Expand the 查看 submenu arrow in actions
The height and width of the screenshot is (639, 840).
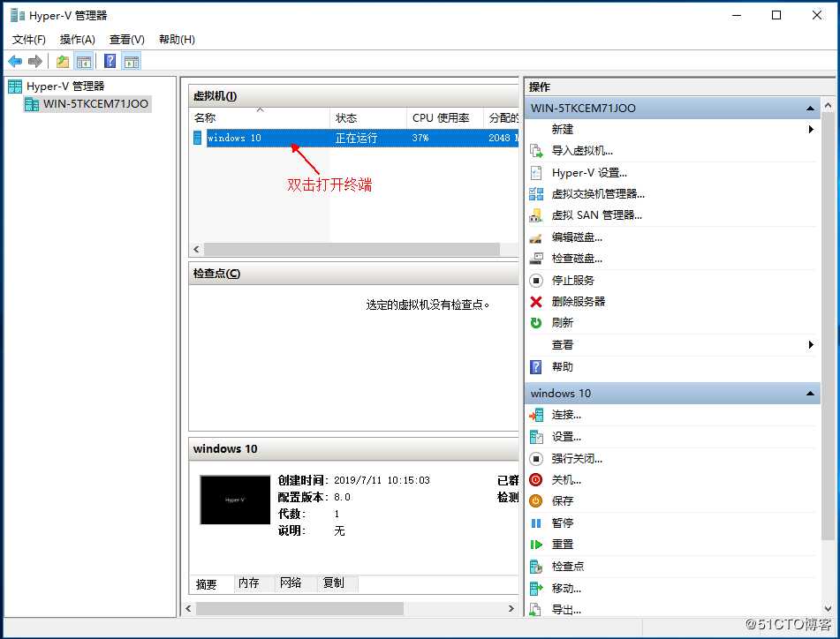[x=811, y=344]
